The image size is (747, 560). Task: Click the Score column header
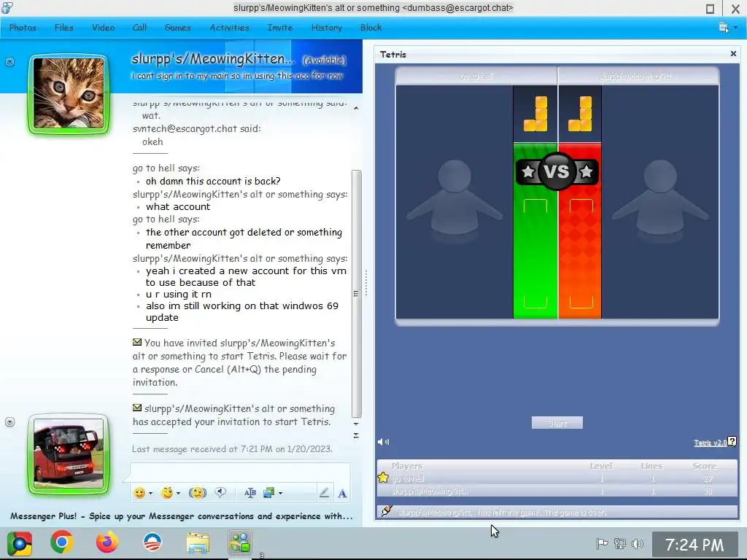(x=705, y=466)
